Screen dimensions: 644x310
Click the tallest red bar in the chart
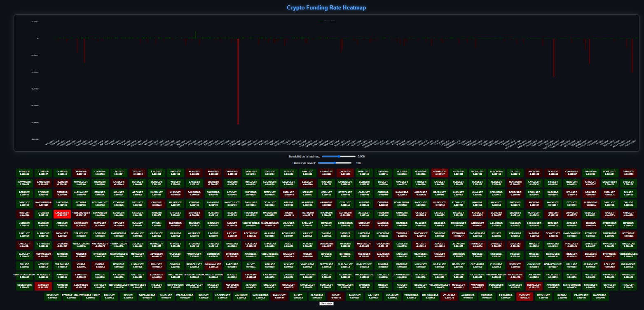point(238,81)
